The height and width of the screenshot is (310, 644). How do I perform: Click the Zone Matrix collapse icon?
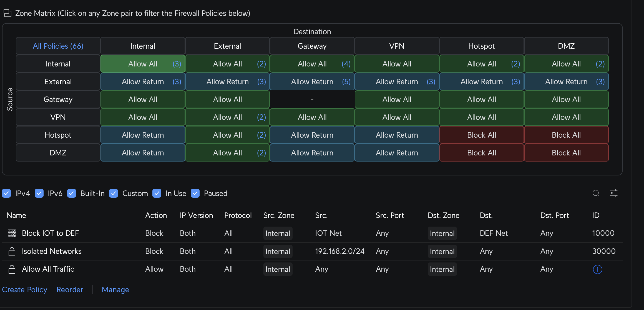pos(7,13)
